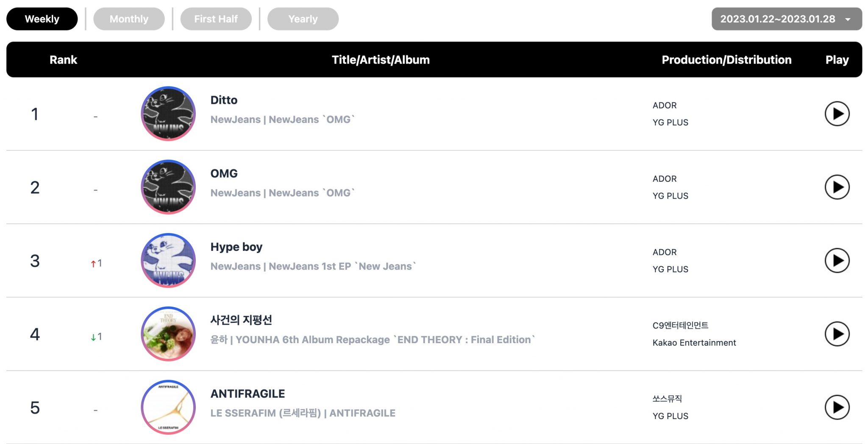Viewport: 868px width, 444px height.
Task: Open Ditto album cover thumbnail
Action: (168, 114)
